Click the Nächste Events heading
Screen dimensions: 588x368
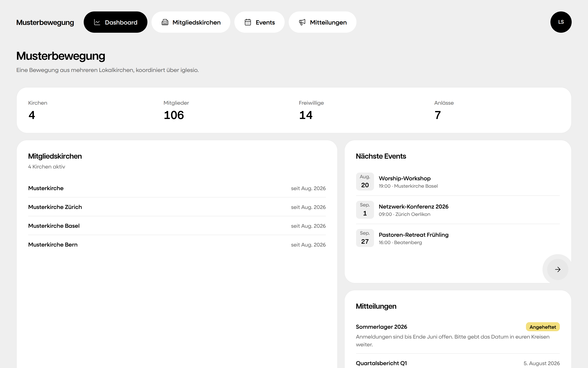coord(381,156)
